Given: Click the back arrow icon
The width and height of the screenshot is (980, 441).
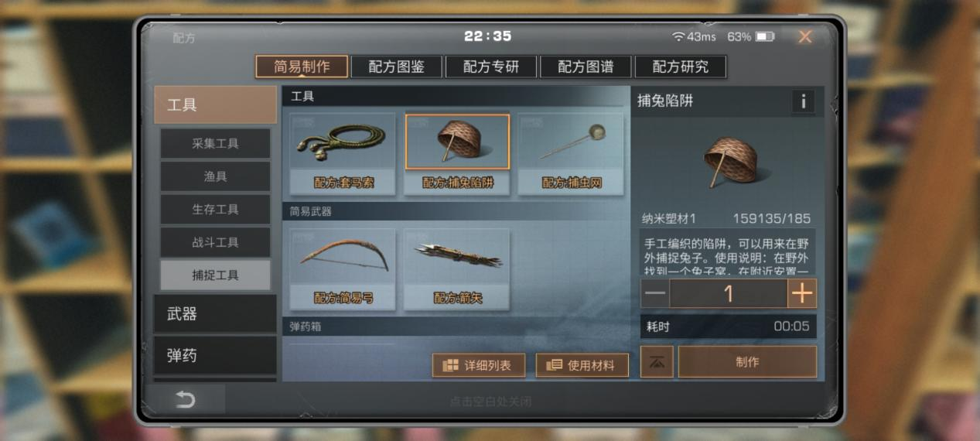Looking at the screenshot, I should click(x=186, y=399).
